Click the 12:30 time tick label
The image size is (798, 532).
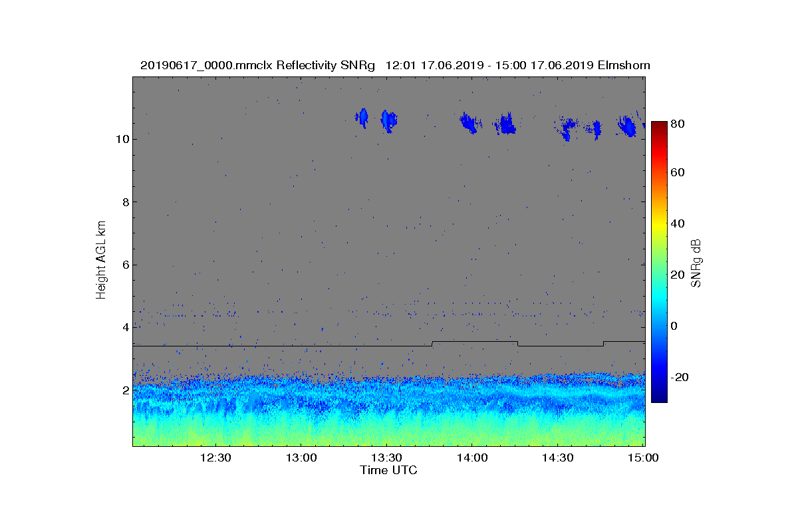click(x=215, y=458)
